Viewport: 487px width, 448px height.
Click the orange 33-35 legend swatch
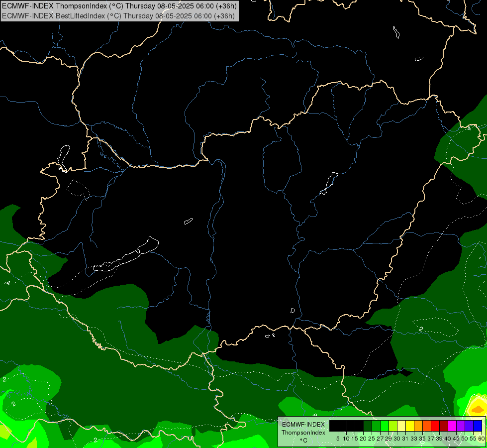point(418,426)
